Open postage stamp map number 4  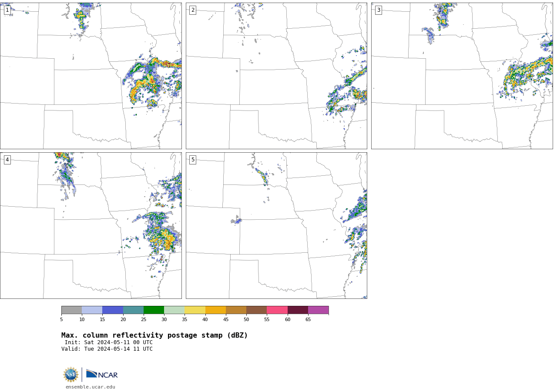pos(91,225)
